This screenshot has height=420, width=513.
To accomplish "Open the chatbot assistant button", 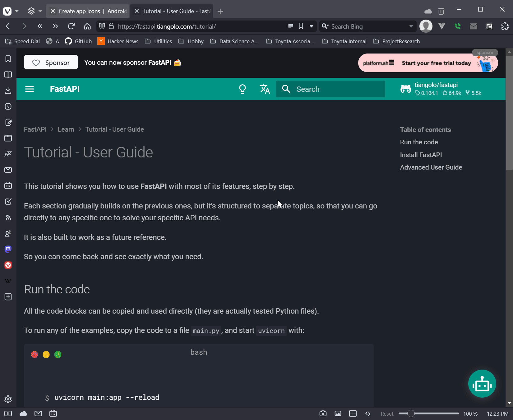I will [482, 384].
